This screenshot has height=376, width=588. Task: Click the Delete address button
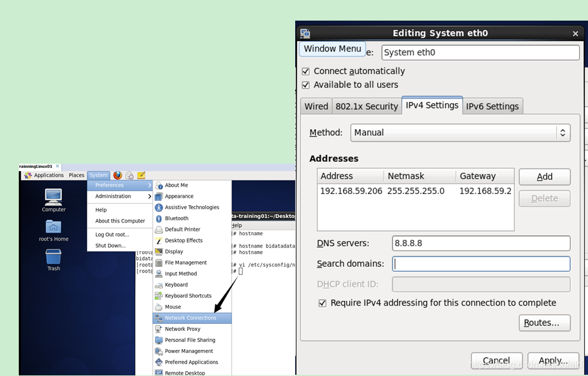pos(544,198)
